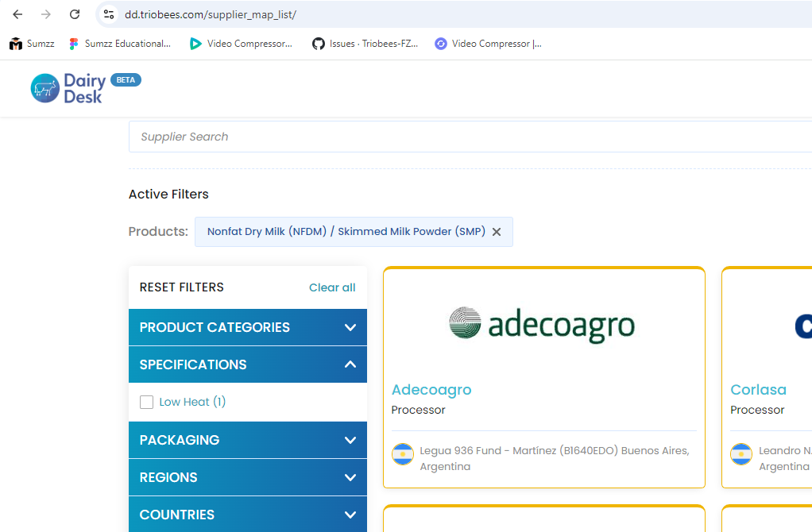
Task: Expand the Product Categories section
Action: 247,327
